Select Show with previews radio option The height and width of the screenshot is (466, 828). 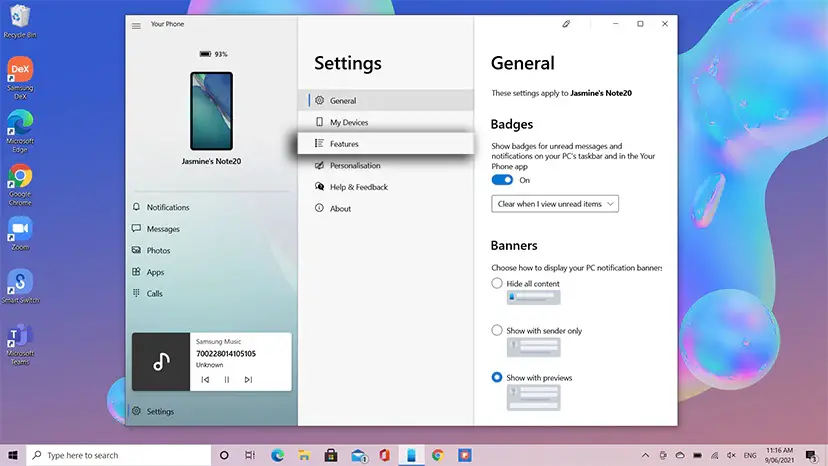tap(497, 377)
